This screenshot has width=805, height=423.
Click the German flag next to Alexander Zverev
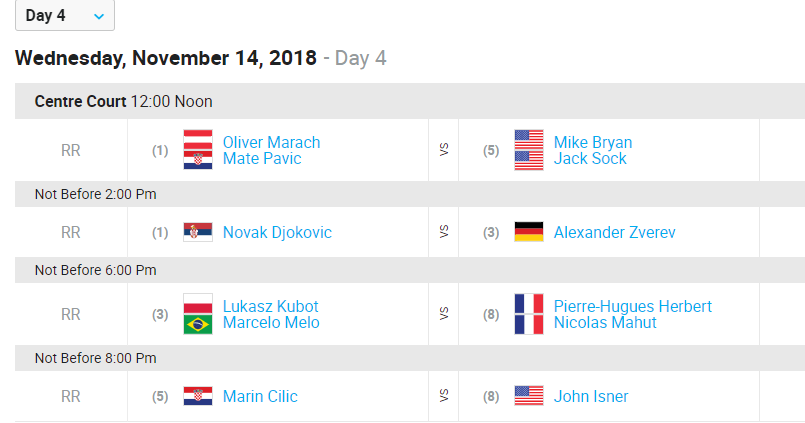coord(529,232)
